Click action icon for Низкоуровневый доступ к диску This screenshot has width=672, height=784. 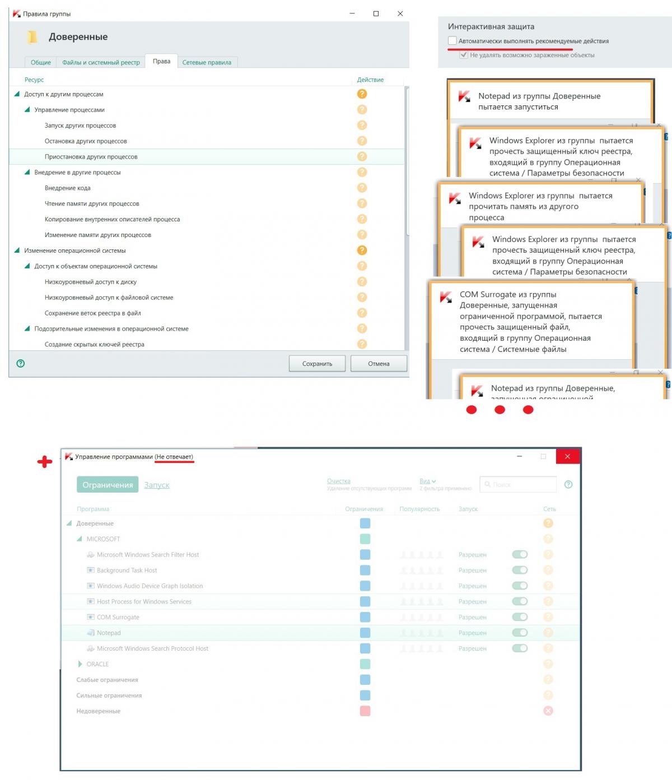point(362,282)
